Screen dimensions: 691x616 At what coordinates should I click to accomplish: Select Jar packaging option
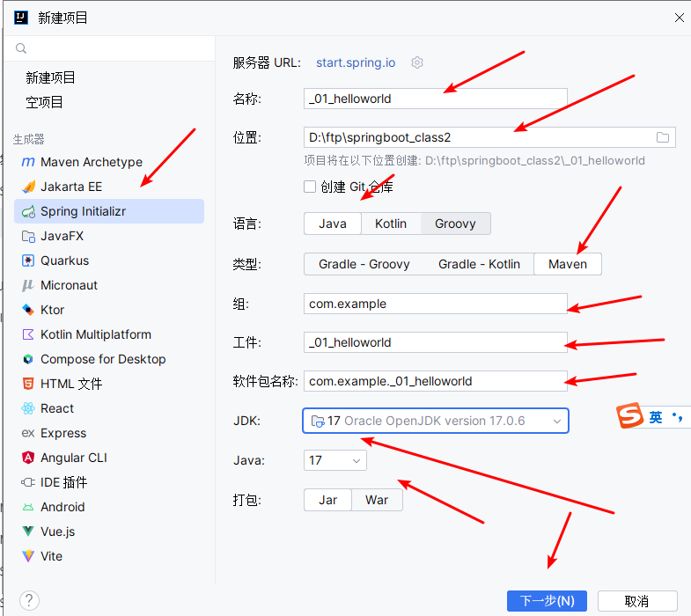click(327, 500)
